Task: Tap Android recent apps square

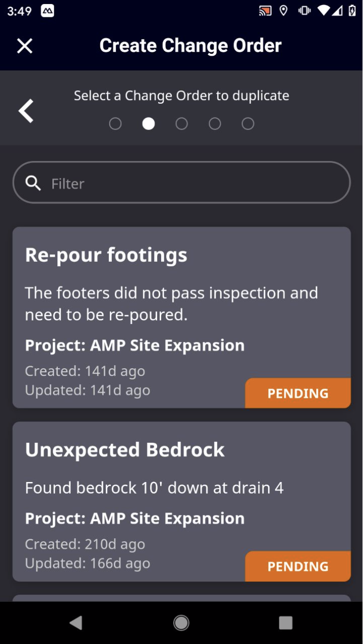Action: tap(286, 623)
